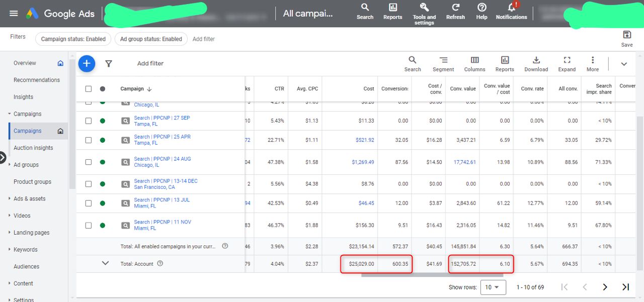The height and width of the screenshot is (302, 644).
Task: Open the Columns customization icon
Action: (474, 60)
